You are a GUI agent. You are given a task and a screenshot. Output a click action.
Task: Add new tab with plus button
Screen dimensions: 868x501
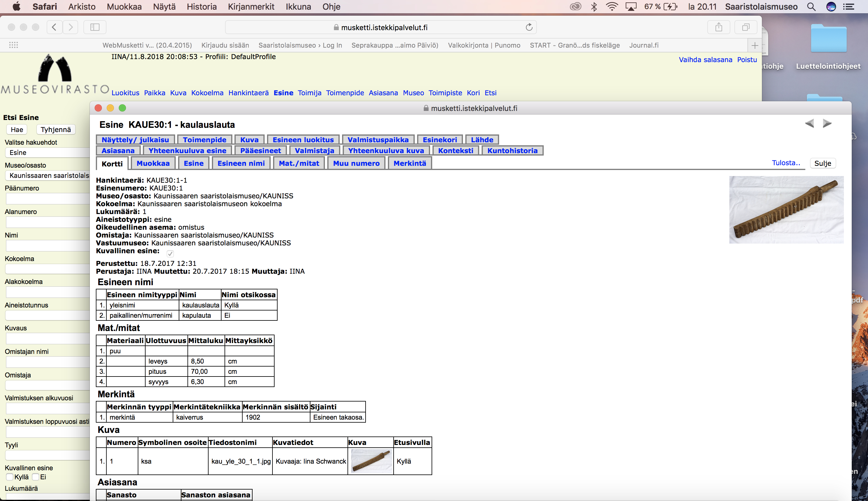click(x=755, y=46)
